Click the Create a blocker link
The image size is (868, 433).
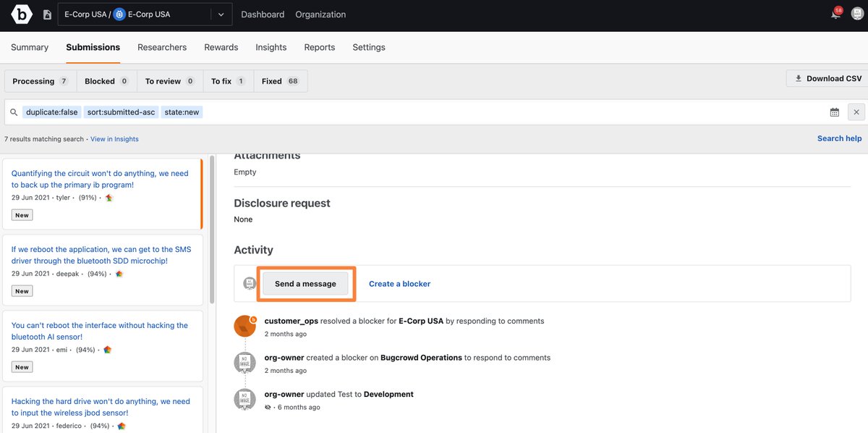tap(399, 283)
